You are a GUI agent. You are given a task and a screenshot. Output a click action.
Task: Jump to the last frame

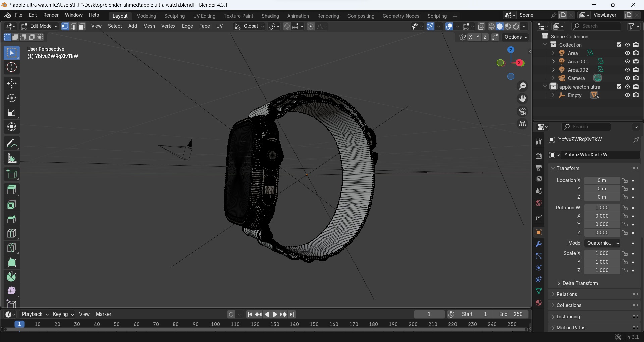click(x=292, y=314)
